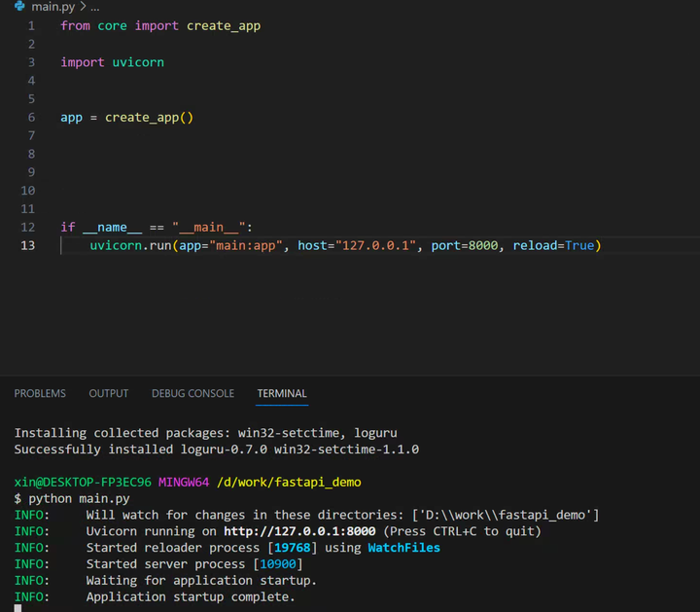Image resolution: width=700 pixels, height=612 pixels.
Task: Click the '"__main__"' string on line 12
Action: 209,227
